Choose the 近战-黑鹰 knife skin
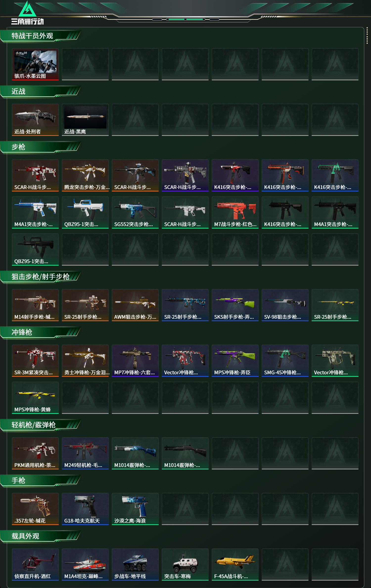 click(x=85, y=120)
